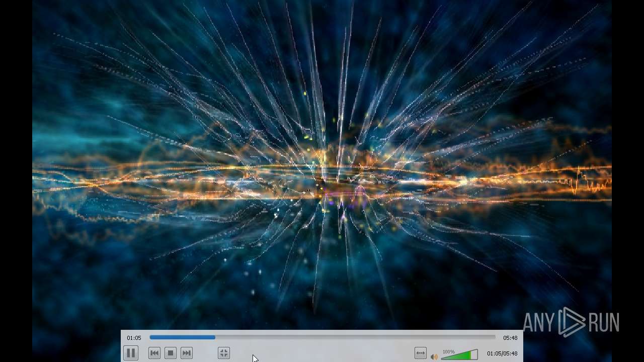This screenshot has width=644, height=362.
Task: Click total duration label 05:48
Action: pos(510,338)
